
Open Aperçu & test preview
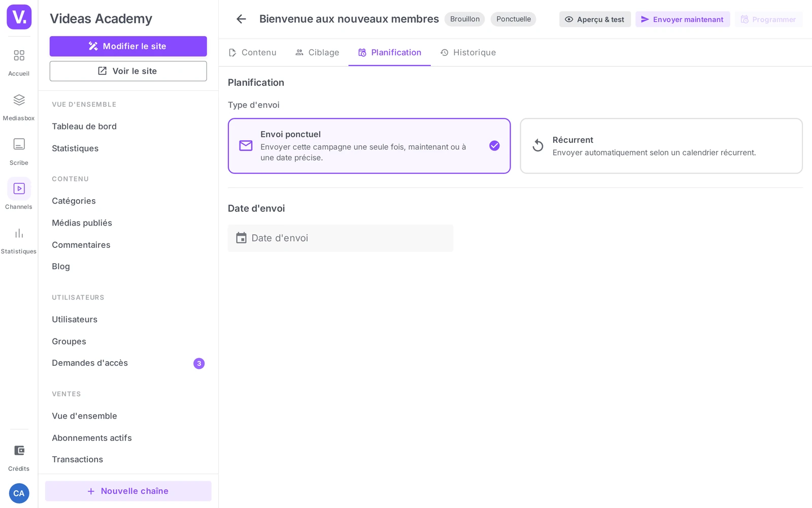(x=595, y=19)
